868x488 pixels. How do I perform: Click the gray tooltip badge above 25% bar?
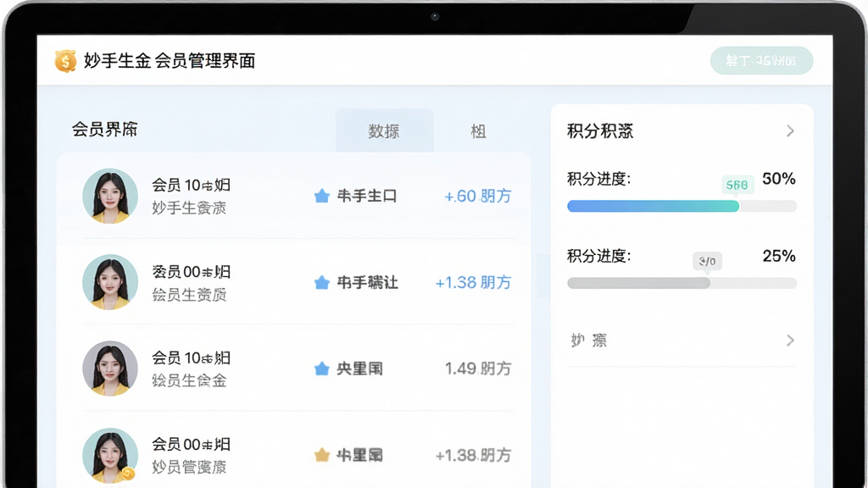pos(708,261)
